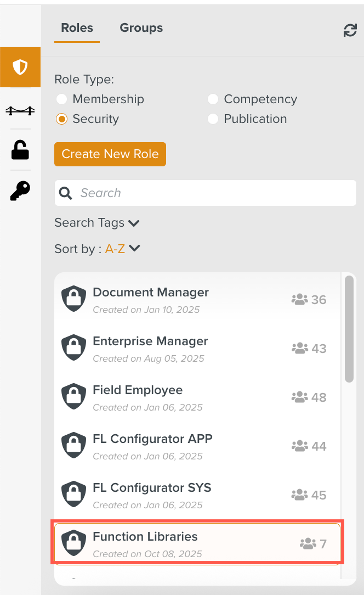The width and height of the screenshot is (364, 595).
Task: Open the shield security section in sidebar
Action: tap(20, 67)
